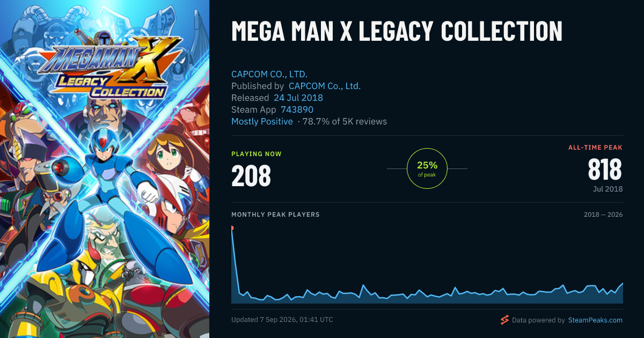Click the Mega Man X Legacy Collection cover art
Viewport: 644px width, 338px height.
coord(105,169)
